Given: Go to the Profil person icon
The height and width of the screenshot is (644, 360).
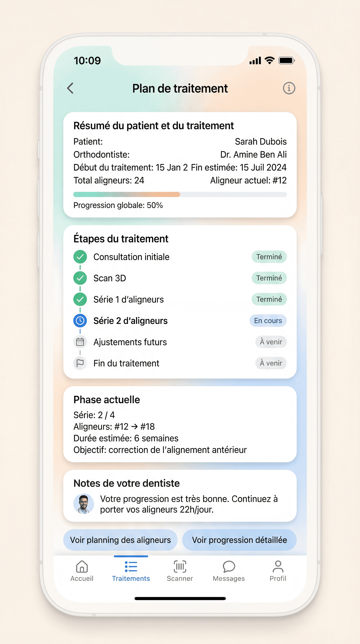Looking at the screenshot, I should [x=278, y=567].
